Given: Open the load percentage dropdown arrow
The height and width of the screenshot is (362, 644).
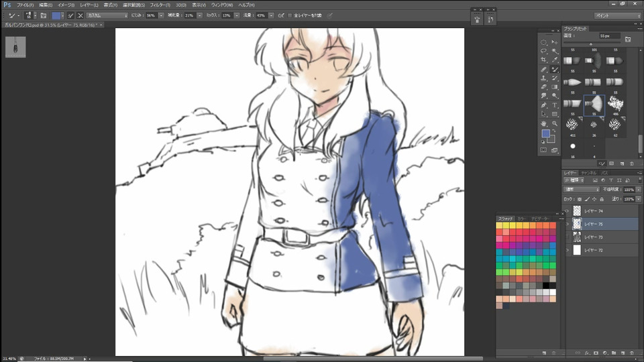Looking at the screenshot, I should [x=200, y=15].
